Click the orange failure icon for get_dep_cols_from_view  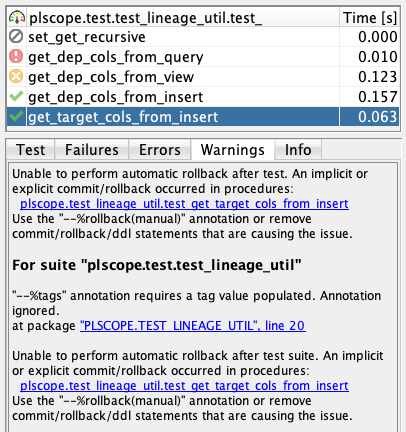click(x=16, y=77)
